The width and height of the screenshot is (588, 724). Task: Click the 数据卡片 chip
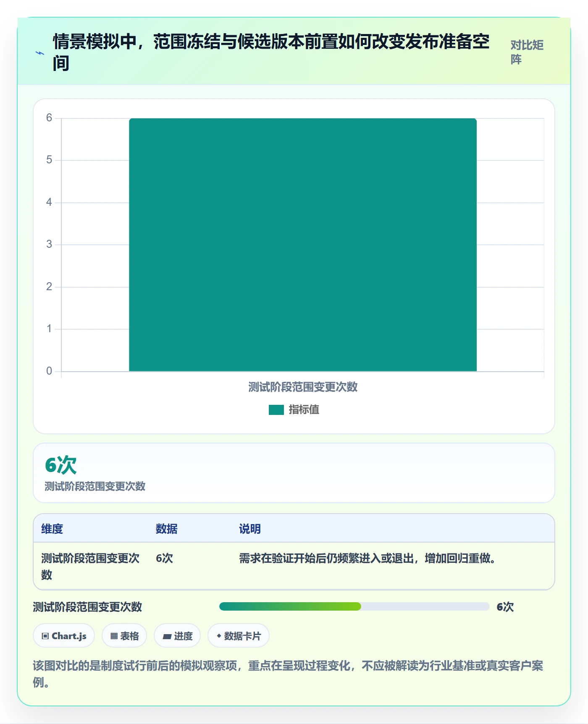click(x=239, y=636)
